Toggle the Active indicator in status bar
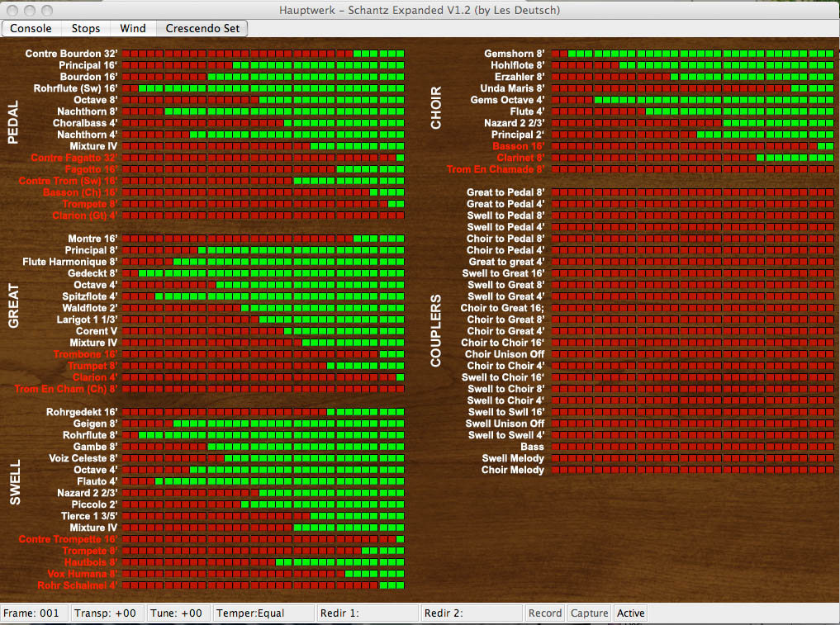The height and width of the screenshot is (625, 840). (631, 613)
